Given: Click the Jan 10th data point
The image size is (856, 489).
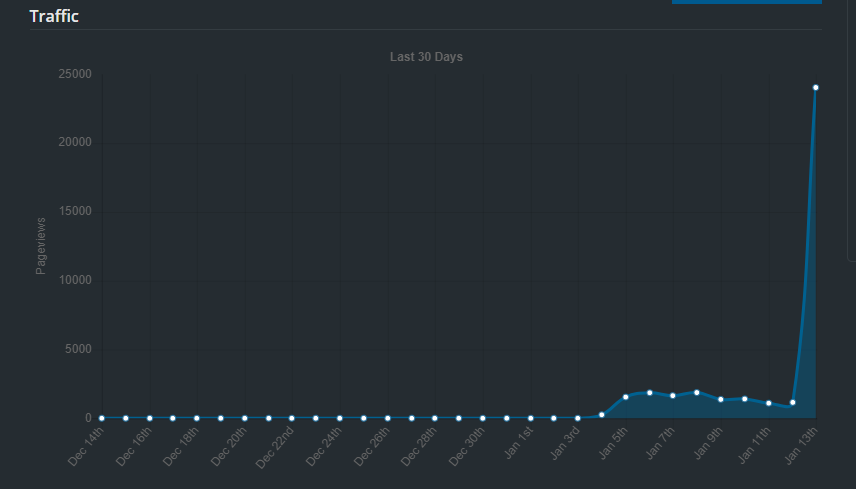Looking at the screenshot, I should click(x=745, y=399).
